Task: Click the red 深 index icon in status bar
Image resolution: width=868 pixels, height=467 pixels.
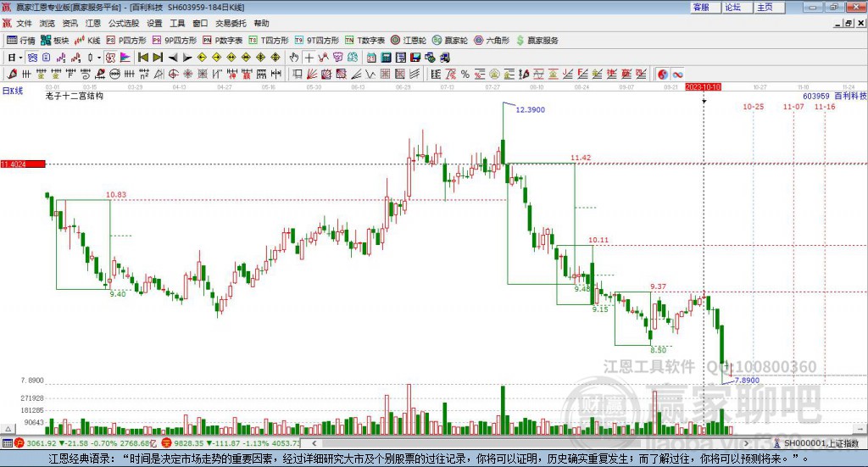Action: coord(167,443)
